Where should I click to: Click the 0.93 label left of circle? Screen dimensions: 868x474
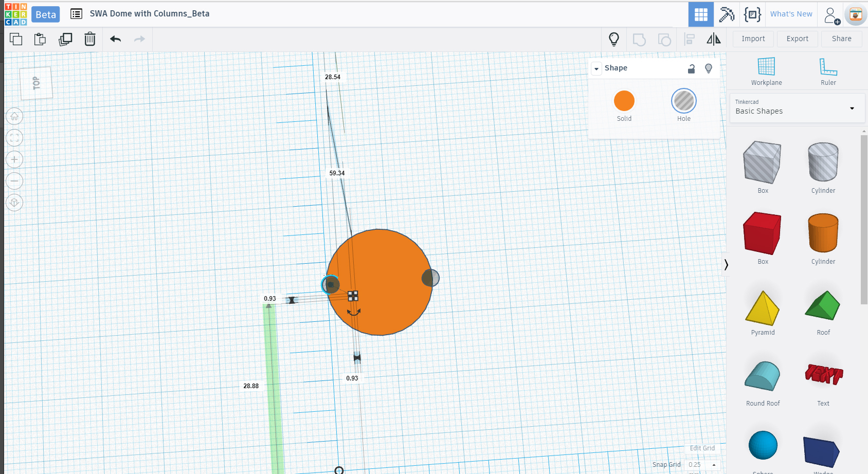click(x=270, y=299)
